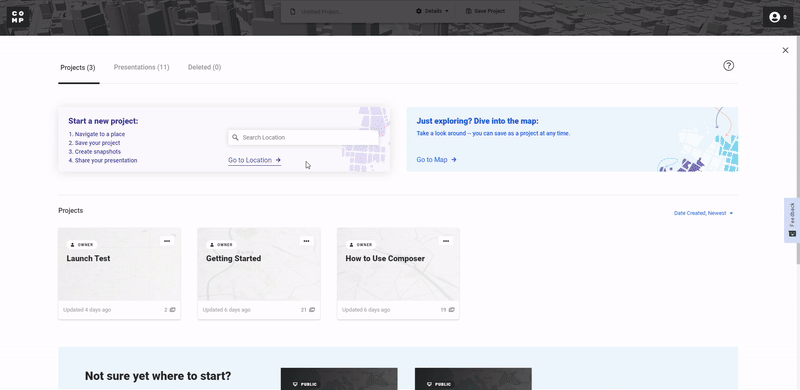Open Launch Test card three-dot menu
The height and width of the screenshot is (390, 800).
[x=167, y=241]
